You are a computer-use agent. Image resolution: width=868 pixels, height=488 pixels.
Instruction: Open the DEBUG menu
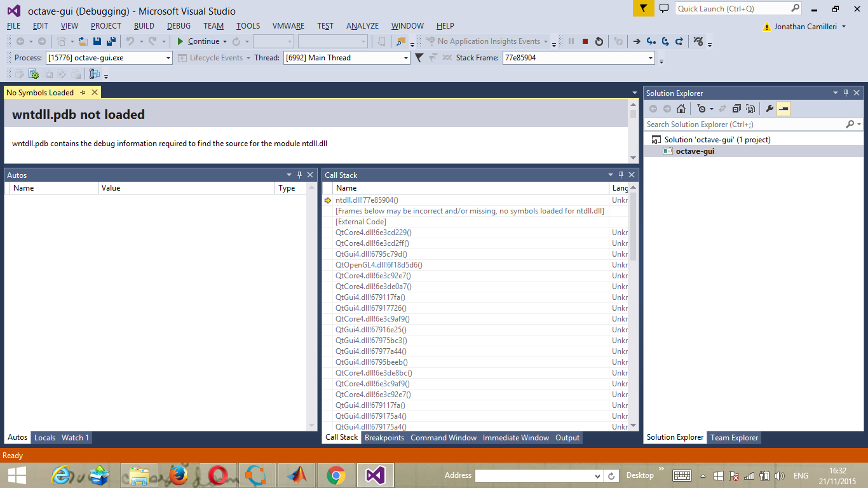tap(179, 26)
